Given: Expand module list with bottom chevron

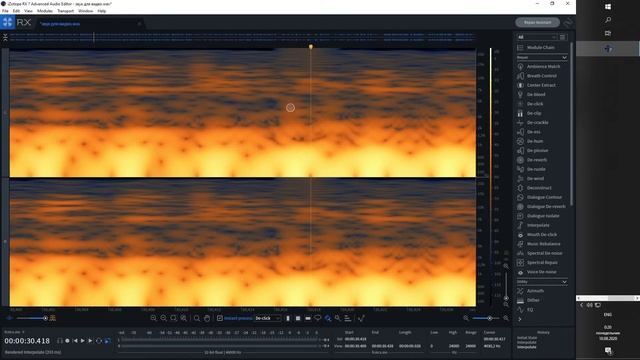Looking at the screenshot, I should point(520,319).
